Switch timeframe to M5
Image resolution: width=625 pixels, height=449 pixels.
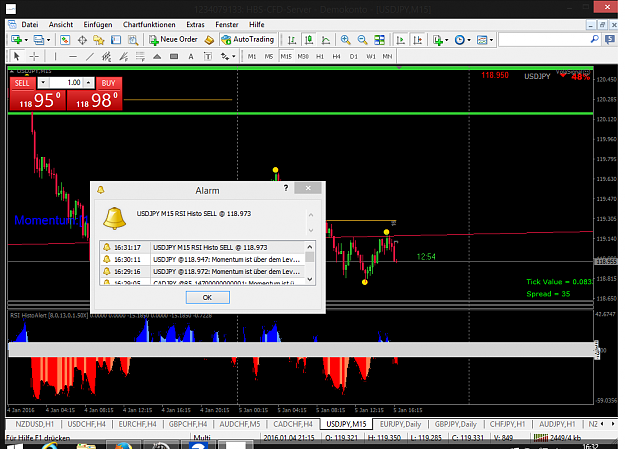(269, 57)
